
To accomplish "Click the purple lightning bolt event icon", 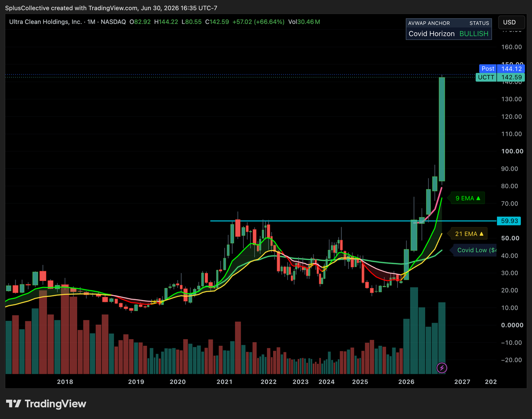I will point(442,368).
